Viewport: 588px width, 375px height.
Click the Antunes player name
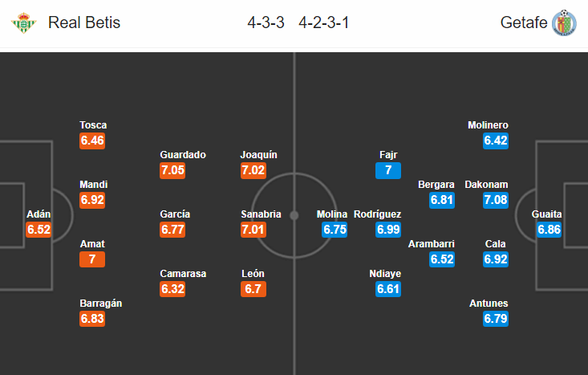coord(489,304)
